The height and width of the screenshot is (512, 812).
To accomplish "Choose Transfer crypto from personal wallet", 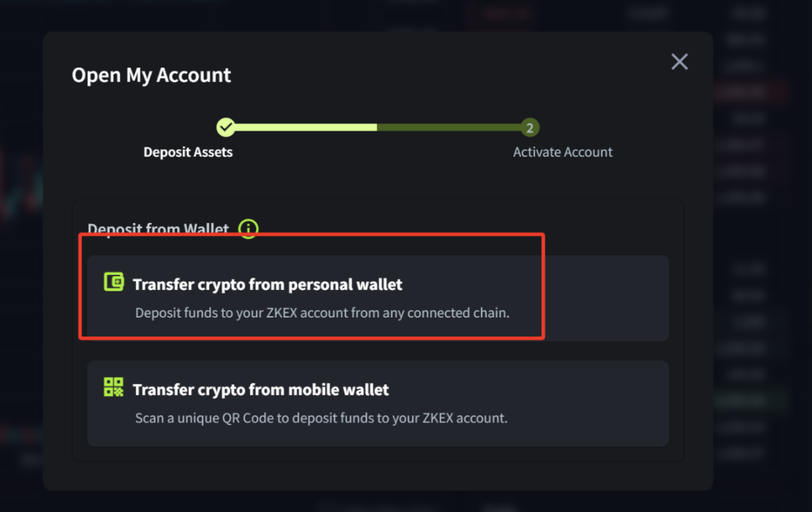I will [x=267, y=285].
